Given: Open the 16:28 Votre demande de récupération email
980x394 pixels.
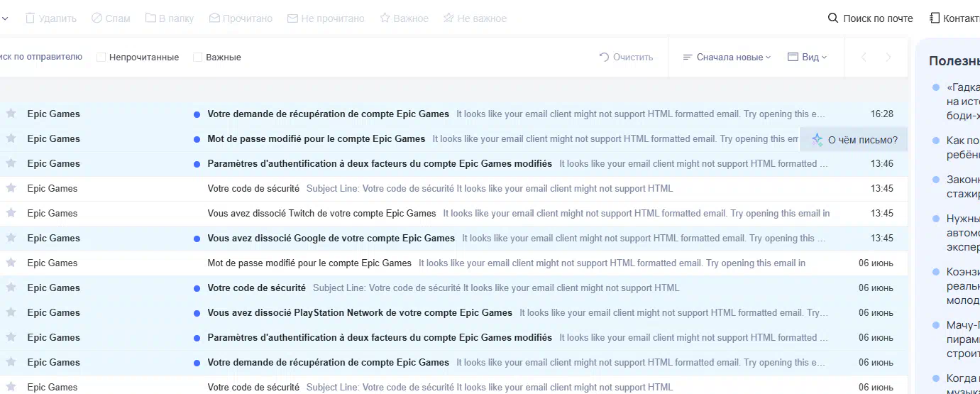Looking at the screenshot, I should [x=453, y=114].
